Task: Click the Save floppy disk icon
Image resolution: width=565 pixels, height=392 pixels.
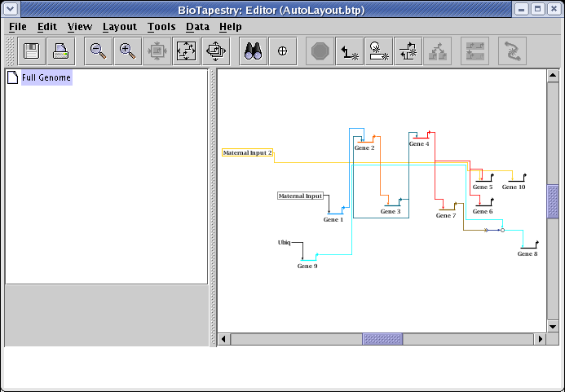Action: click(x=33, y=51)
